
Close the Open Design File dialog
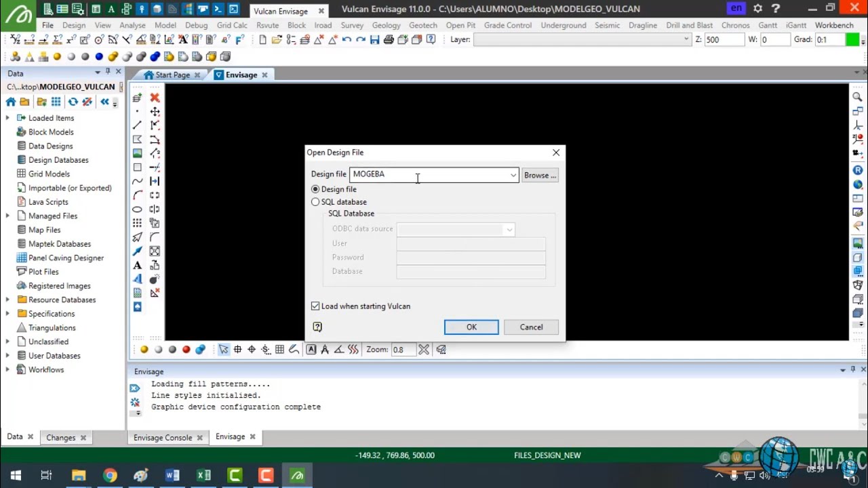pos(556,152)
